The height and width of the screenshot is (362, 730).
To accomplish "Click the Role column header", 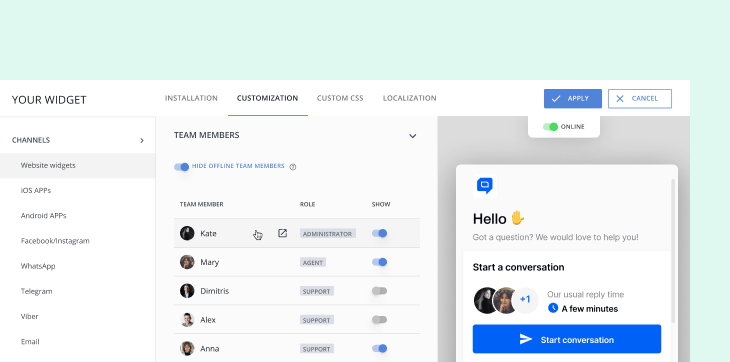I will click(307, 204).
